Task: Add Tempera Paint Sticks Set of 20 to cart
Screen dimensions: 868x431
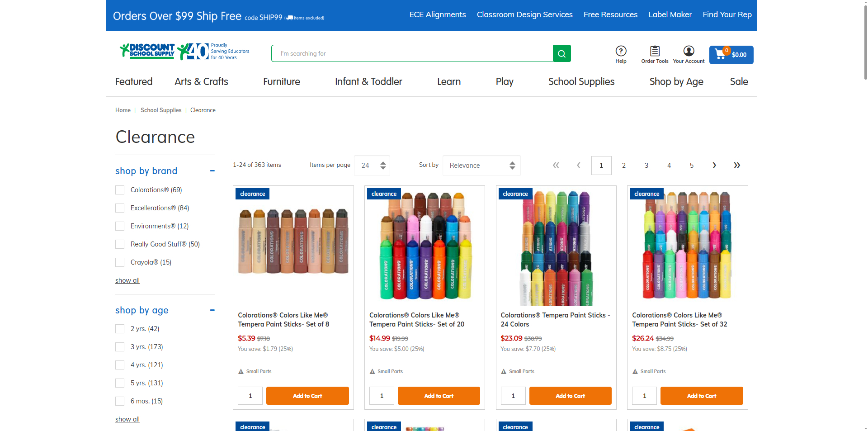Action: 439,396
